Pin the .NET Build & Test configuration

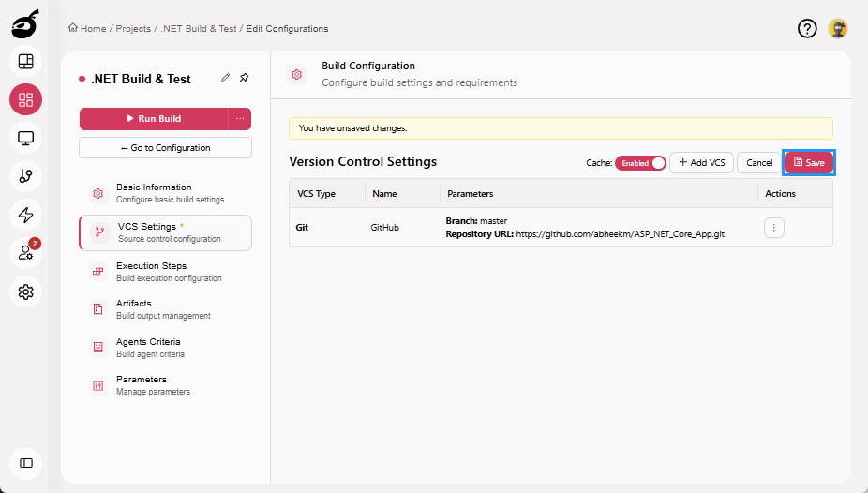point(244,78)
